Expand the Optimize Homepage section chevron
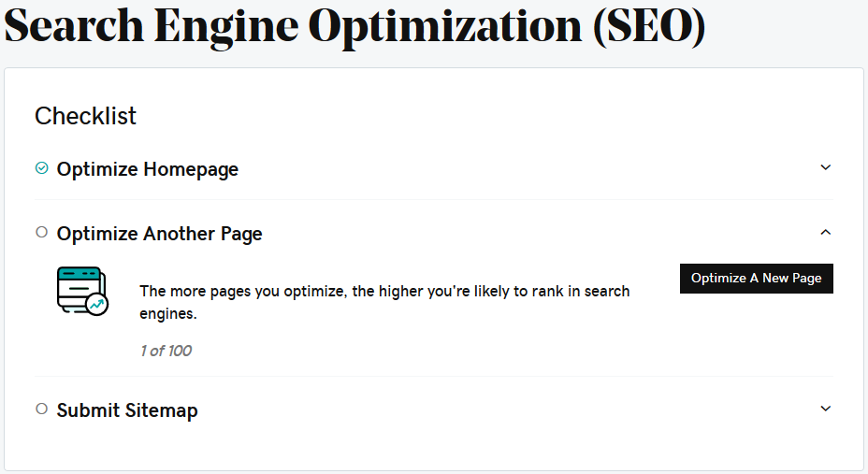 pos(825,168)
